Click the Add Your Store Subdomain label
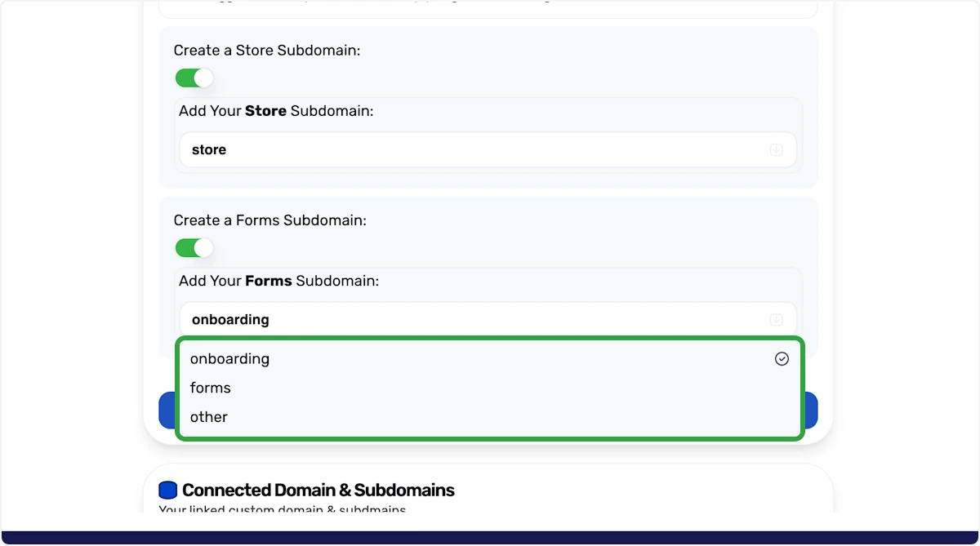Image resolution: width=980 pixels, height=546 pixels. 276,111
